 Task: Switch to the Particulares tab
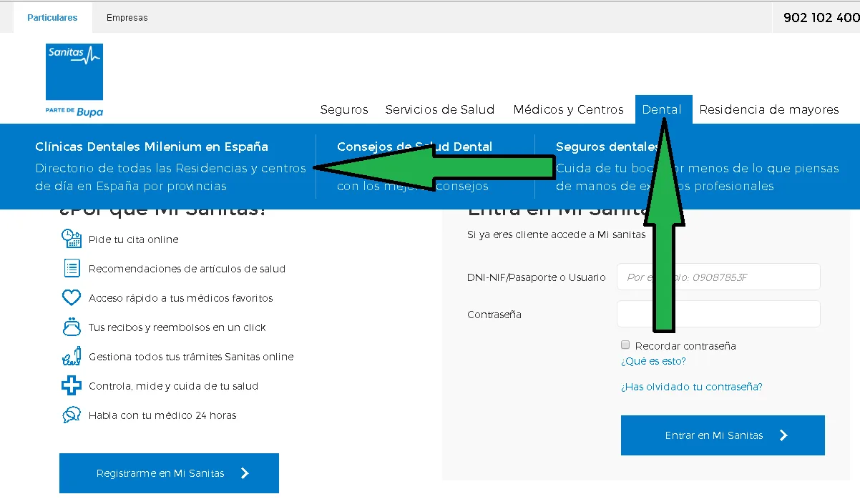point(52,18)
